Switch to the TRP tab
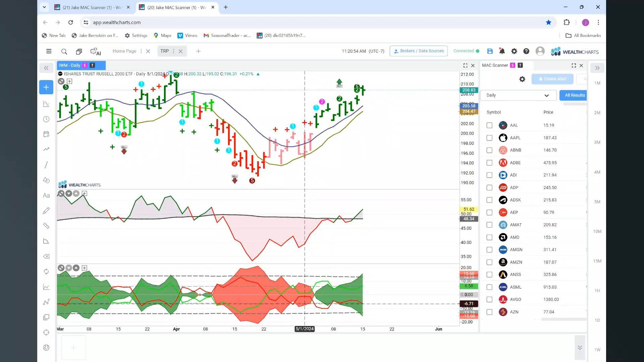Screen dimensions: 644x362 pyautogui.click(x=164, y=51)
